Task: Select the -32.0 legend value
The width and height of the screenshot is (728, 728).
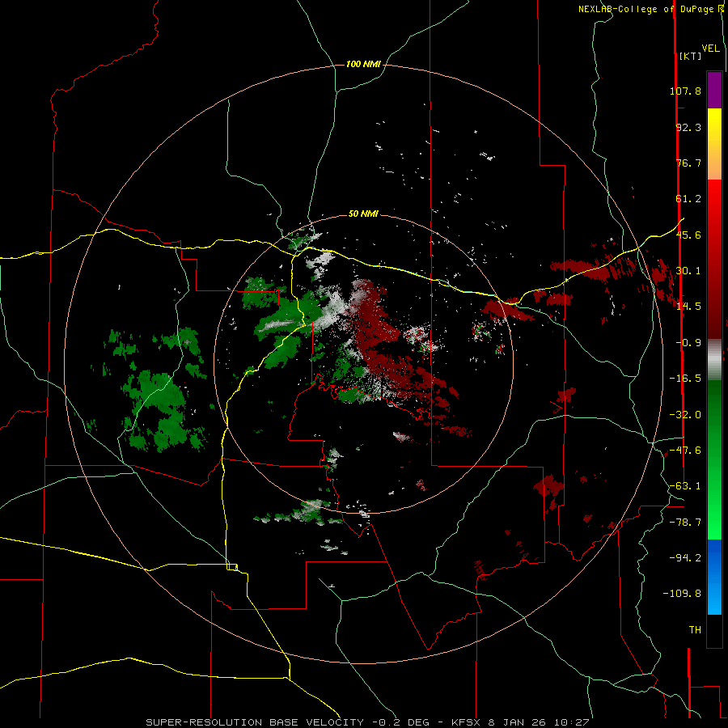Action: click(685, 415)
